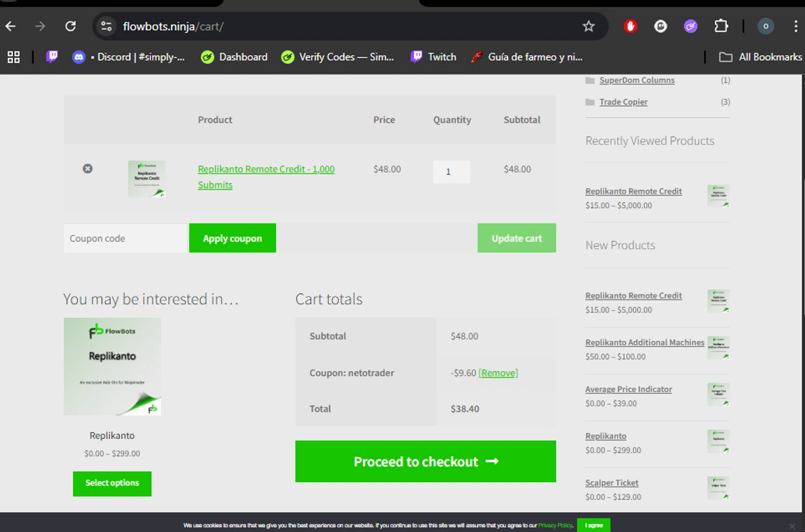This screenshot has height=532, width=805.
Task: Click the New Products Remote Credit thumbnail
Action: coord(719,300)
